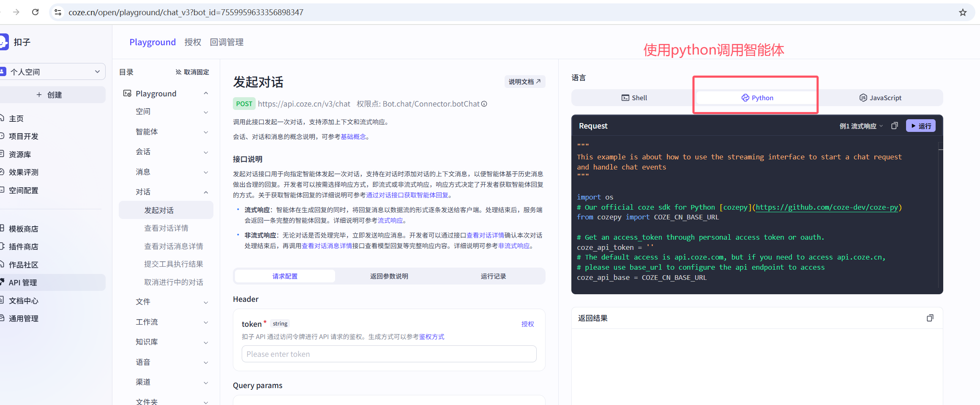Select the JavaScript language tab
Screen dimensions: 980x405
pos(880,98)
